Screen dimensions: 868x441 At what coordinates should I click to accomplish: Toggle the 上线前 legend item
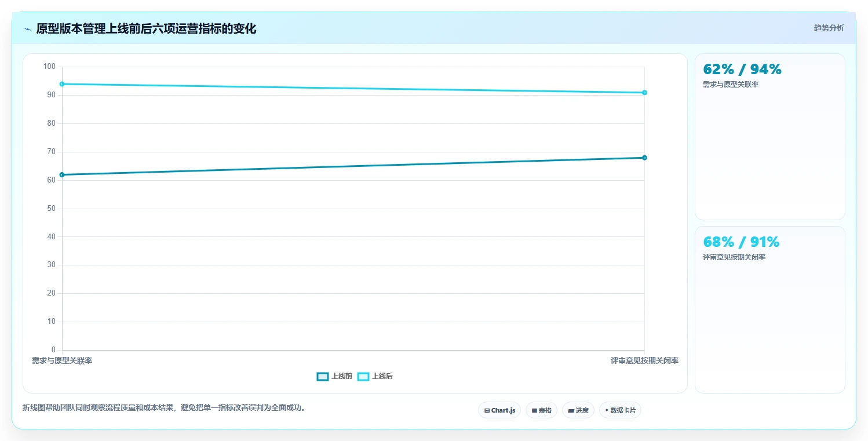(x=334, y=376)
